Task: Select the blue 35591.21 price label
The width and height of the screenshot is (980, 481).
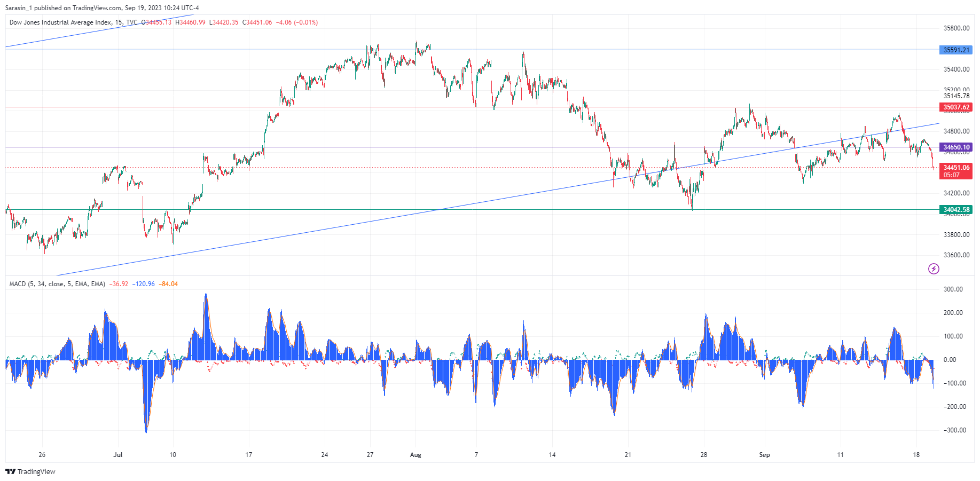Action: [x=956, y=50]
